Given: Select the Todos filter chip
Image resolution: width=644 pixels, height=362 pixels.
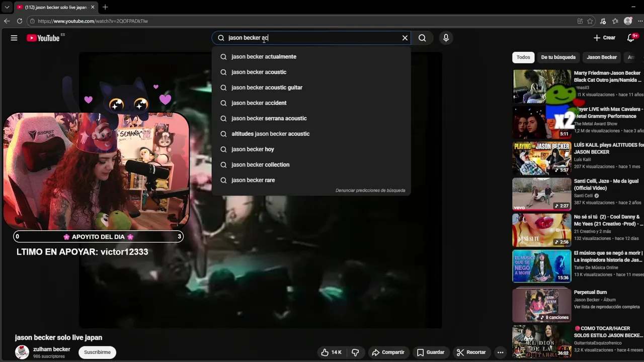Looking at the screenshot, I should pos(523,57).
